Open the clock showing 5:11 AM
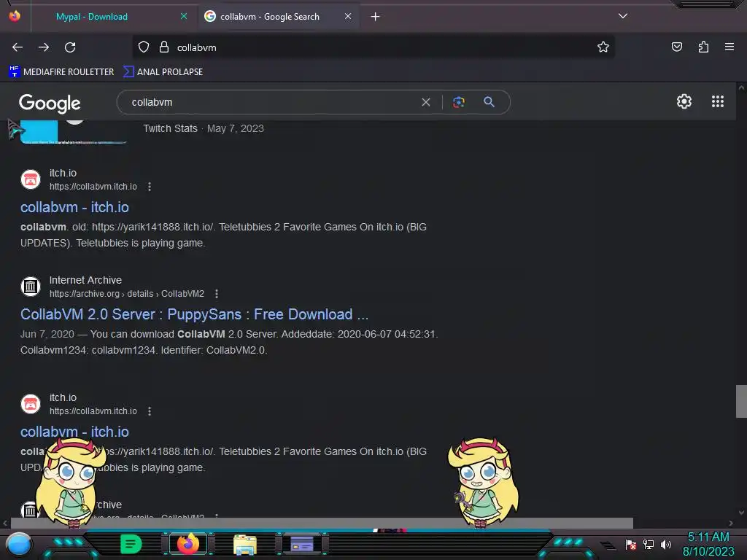 [708, 544]
